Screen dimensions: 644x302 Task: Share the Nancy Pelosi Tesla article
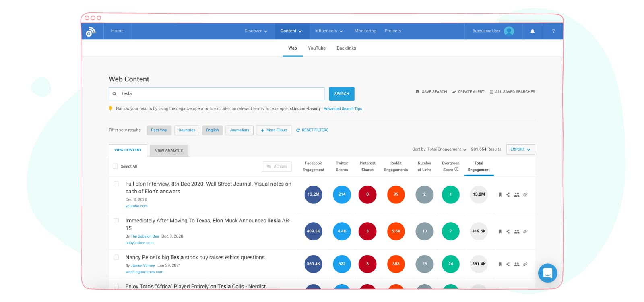coord(508,264)
